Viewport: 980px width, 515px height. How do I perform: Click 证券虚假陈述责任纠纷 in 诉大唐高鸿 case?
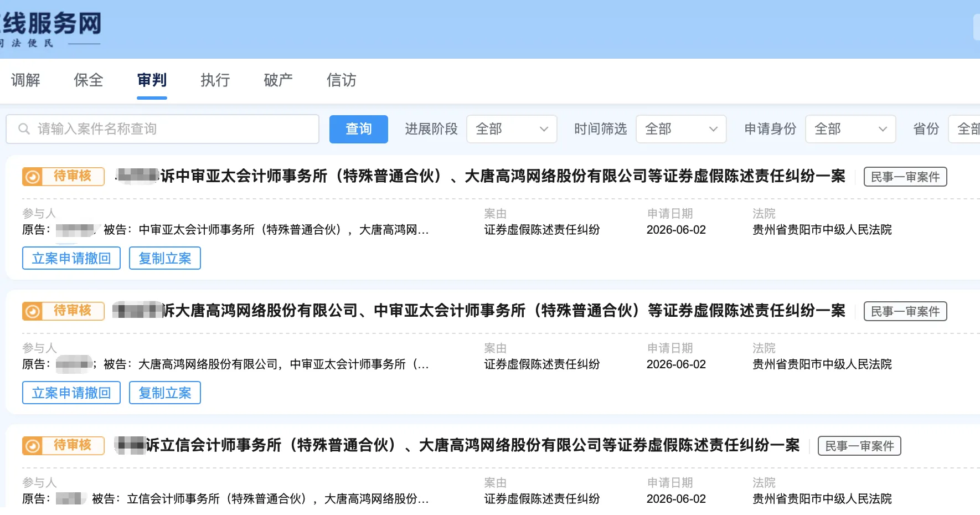point(542,364)
